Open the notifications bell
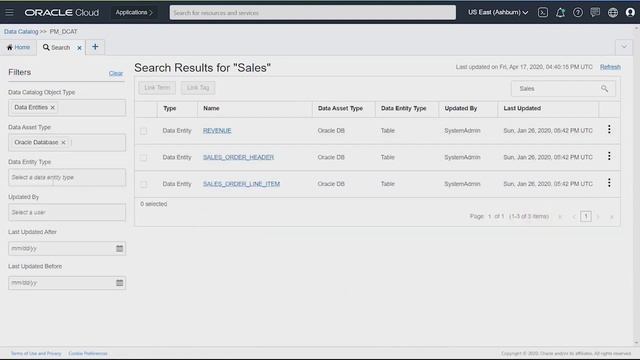Viewport: 640px width, 360px height. 560,13
